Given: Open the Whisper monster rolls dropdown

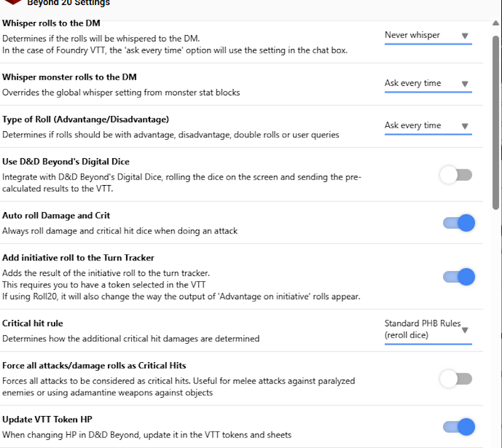Looking at the screenshot, I should [x=427, y=83].
